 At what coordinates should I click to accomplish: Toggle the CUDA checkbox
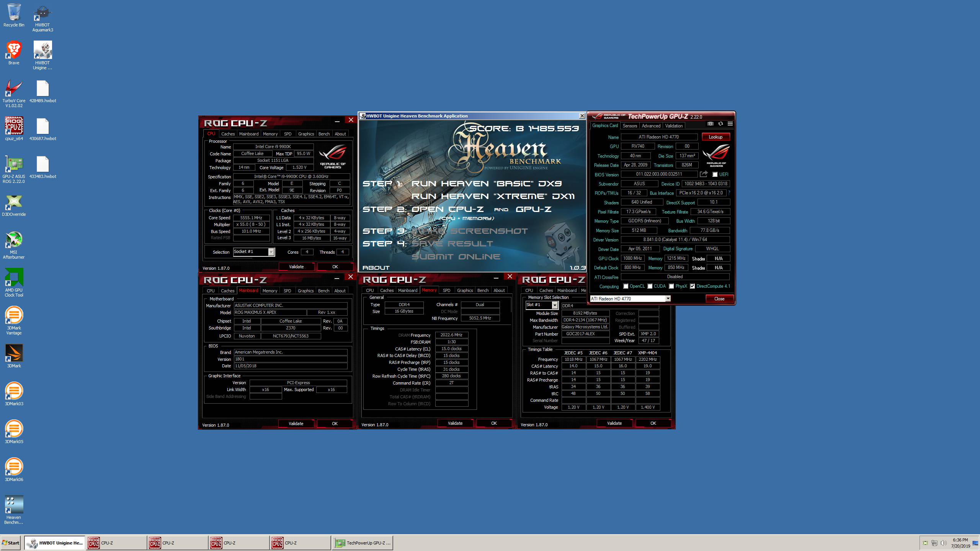click(x=650, y=286)
